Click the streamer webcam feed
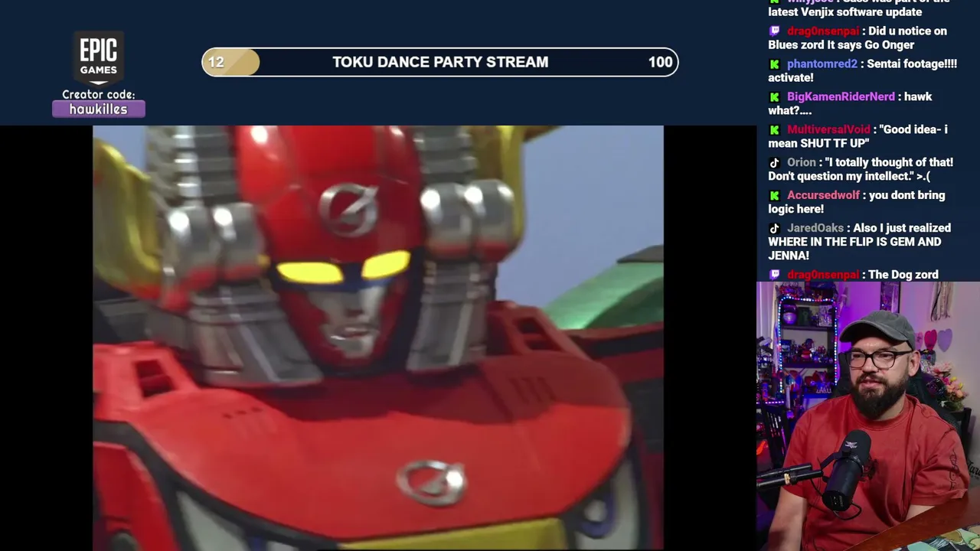 [868, 416]
